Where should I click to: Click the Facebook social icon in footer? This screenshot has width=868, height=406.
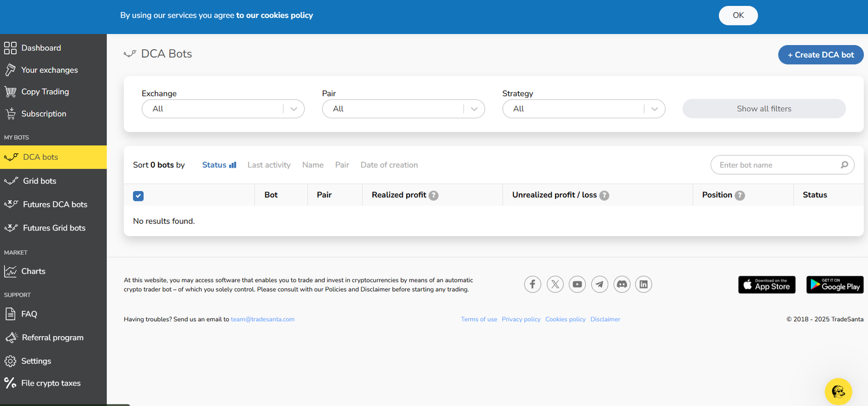pos(532,284)
